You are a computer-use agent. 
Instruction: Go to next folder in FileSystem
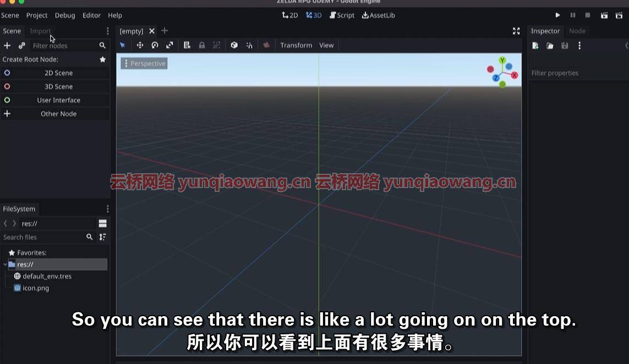point(14,223)
